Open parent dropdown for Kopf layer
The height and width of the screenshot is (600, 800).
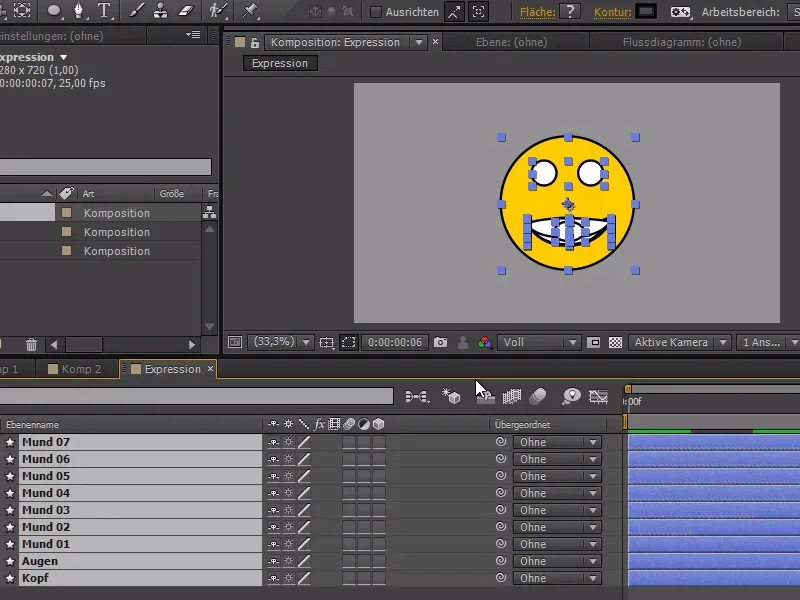tap(557, 578)
